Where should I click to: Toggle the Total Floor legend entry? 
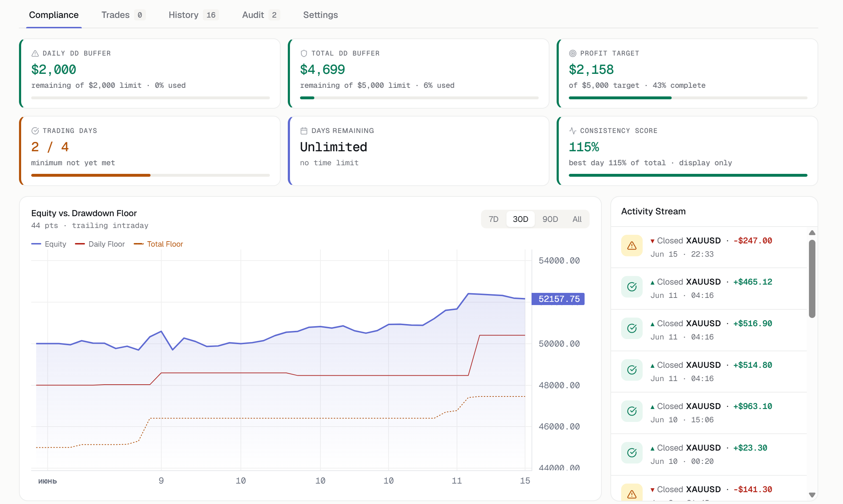pos(158,244)
